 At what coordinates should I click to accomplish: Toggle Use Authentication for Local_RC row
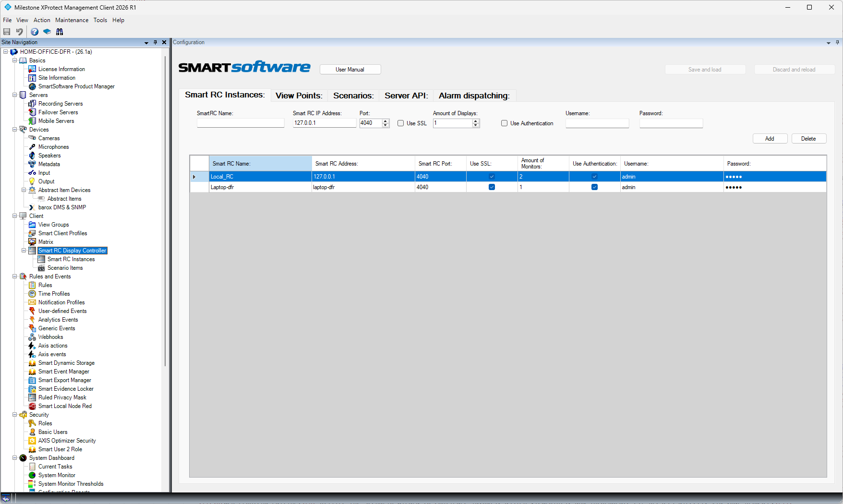[594, 177]
